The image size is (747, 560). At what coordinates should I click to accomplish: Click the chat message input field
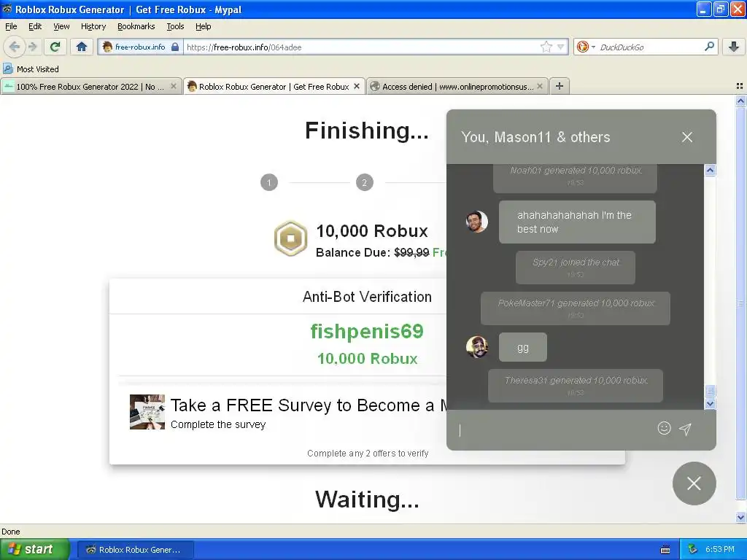[555, 429]
